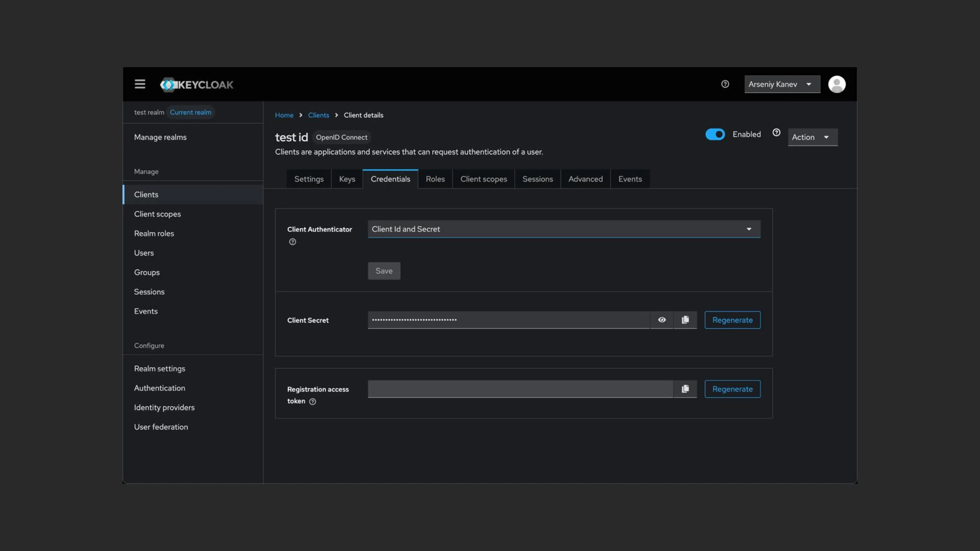Switch to the Advanced tab
The image size is (980, 551).
(x=585, y=179)
